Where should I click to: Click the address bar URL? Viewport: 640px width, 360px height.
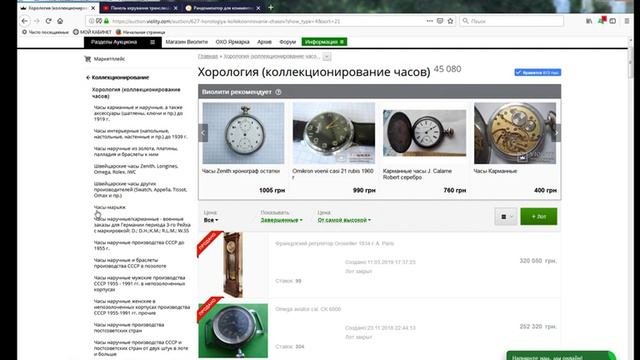[226, 21]
